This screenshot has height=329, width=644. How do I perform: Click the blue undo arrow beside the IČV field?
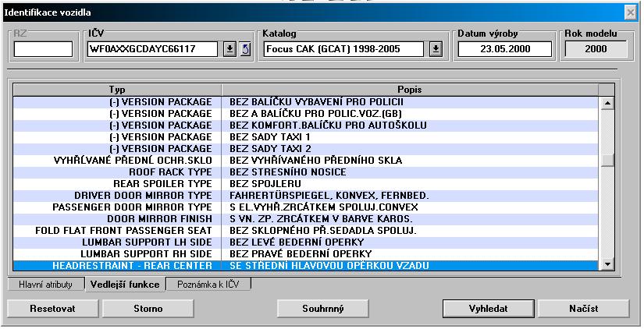(245, 50)
